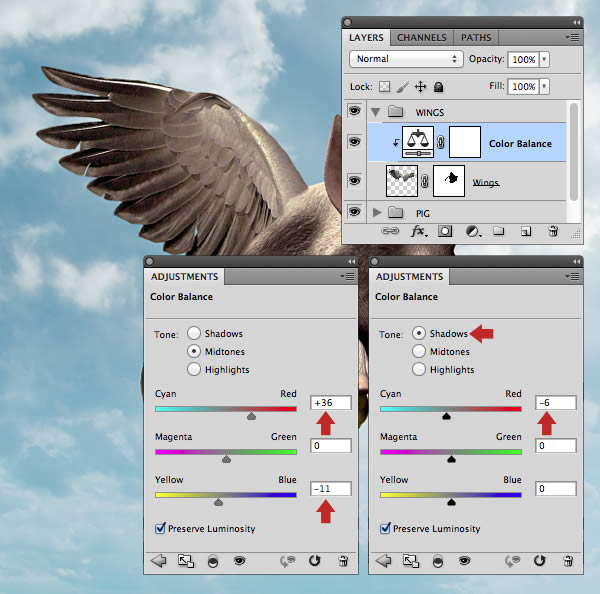This screenshot has height=594, width=600.
Task: Lock transparent pixels icon
Action: pos(385,87)
